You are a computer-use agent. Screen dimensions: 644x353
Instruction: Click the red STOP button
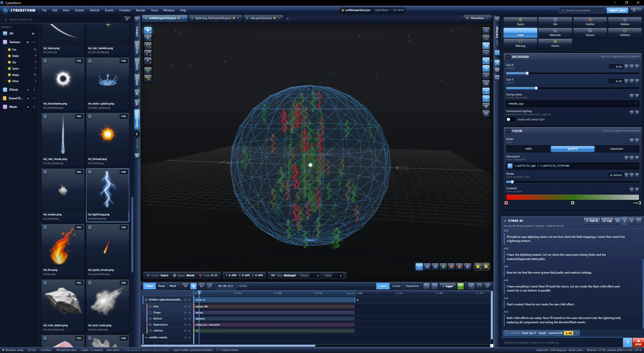[638, 342]
